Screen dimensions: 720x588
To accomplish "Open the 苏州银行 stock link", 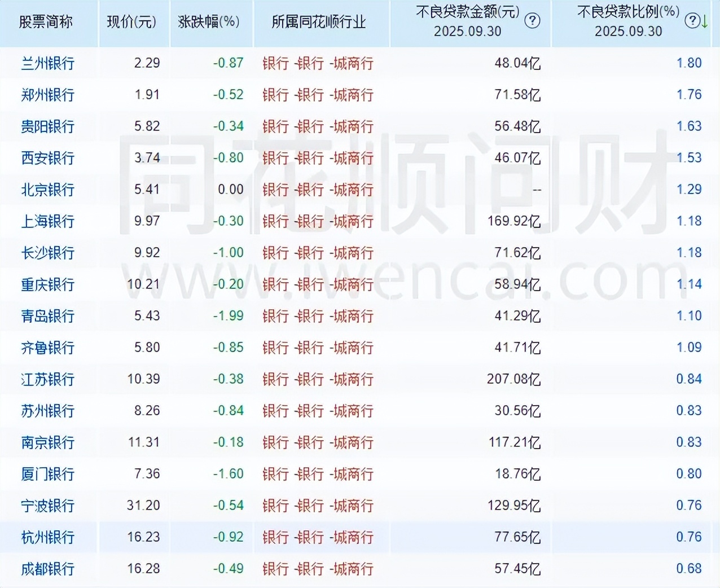I will (48, 411).
